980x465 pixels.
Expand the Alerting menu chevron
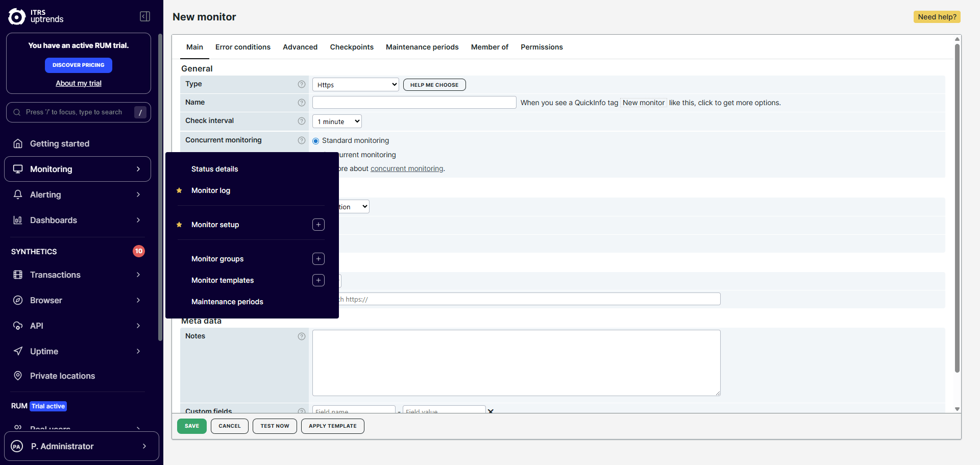[138, 194]
